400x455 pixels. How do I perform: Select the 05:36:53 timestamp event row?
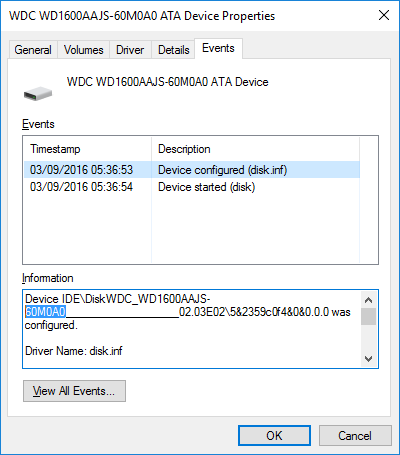pyautogui.click(x=192, y=170)
